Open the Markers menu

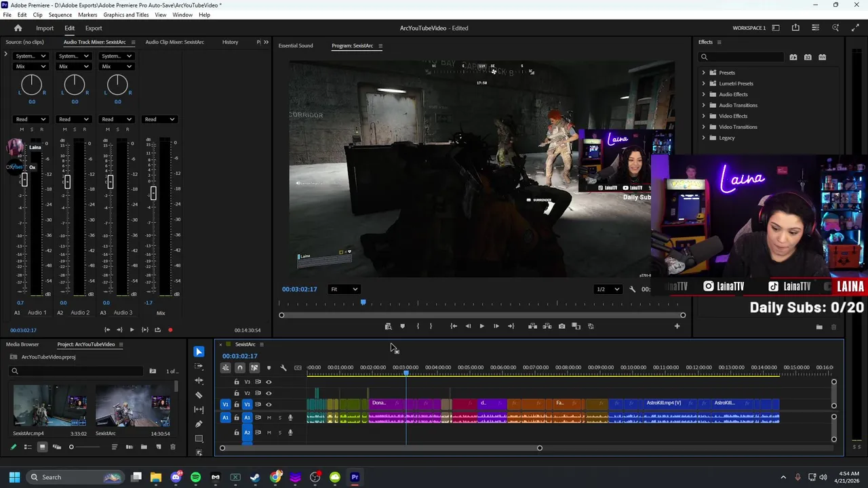pyautogui.click(x=87, y=15)
